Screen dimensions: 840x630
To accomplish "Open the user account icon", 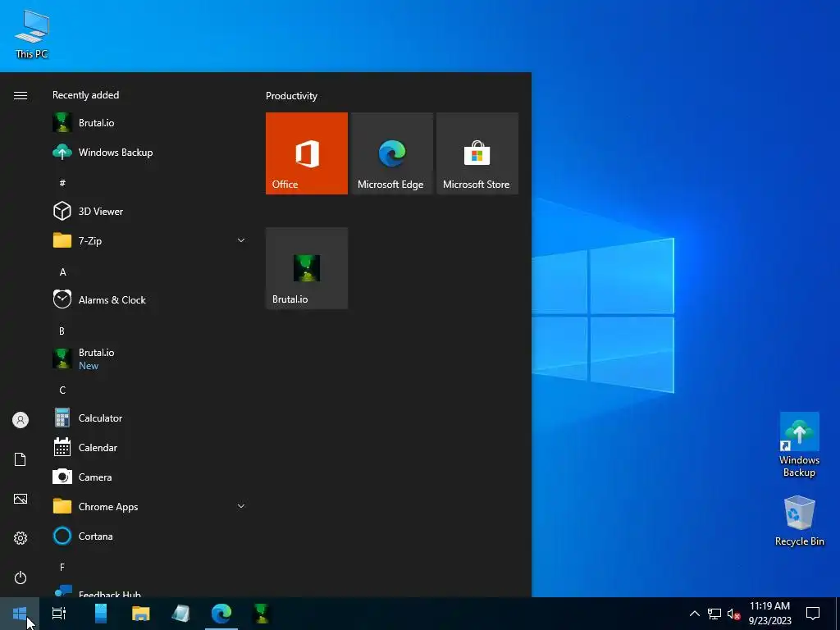I will coord(21,420).
